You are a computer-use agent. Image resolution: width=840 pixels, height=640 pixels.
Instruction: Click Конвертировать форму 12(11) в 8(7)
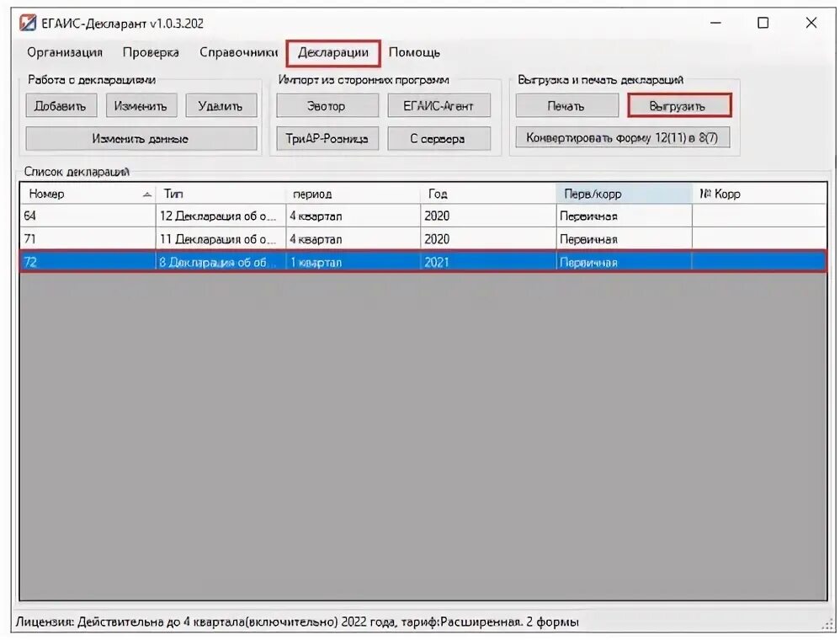point(623,138)
